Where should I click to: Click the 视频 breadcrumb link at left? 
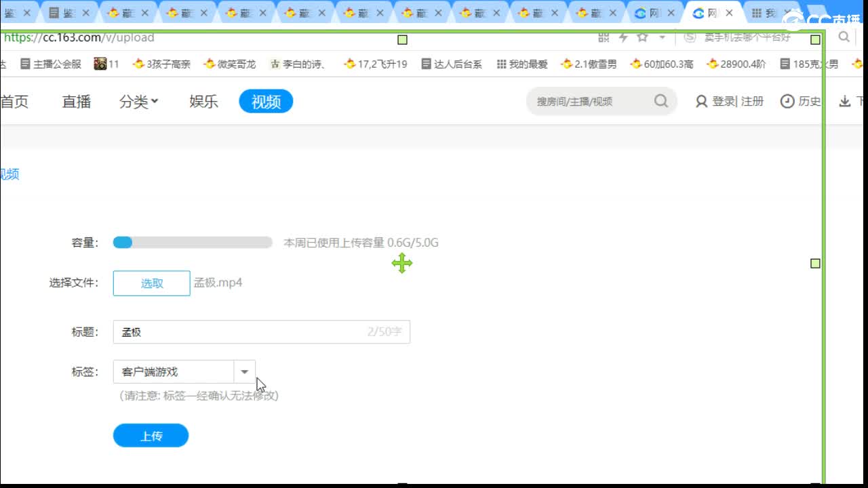[9, 174]
